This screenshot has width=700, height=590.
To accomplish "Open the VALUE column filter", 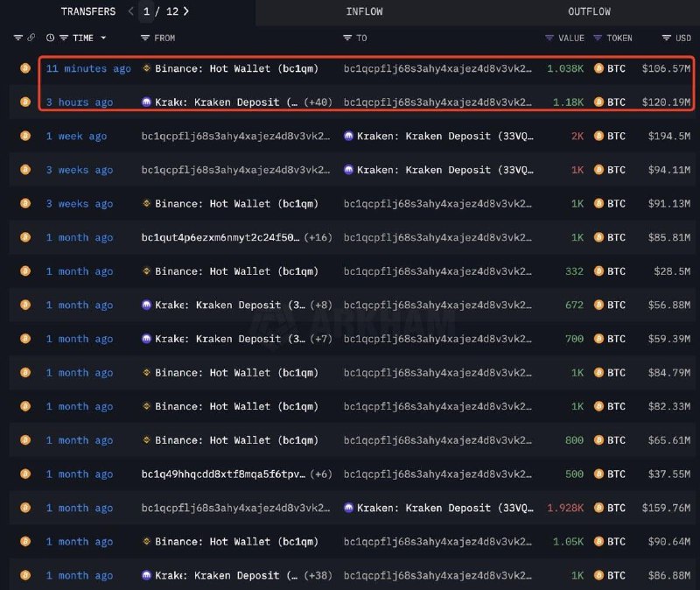I will tap(549, 38).
